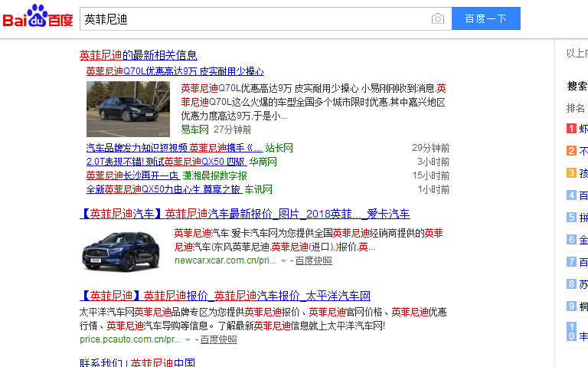Image resolution: width=588 pixels, height=367 pixels.
Task: Click rank 8 hot search badge
Action: (571, 284)
